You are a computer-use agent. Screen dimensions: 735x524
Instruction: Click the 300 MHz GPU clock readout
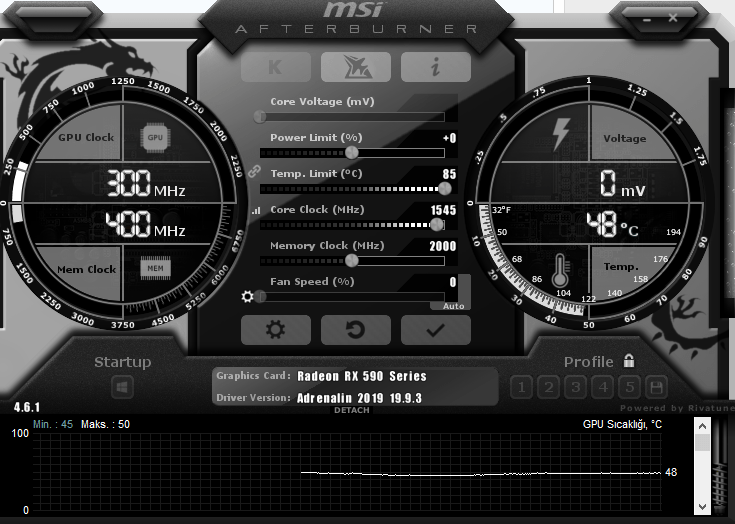click(146, 183)
